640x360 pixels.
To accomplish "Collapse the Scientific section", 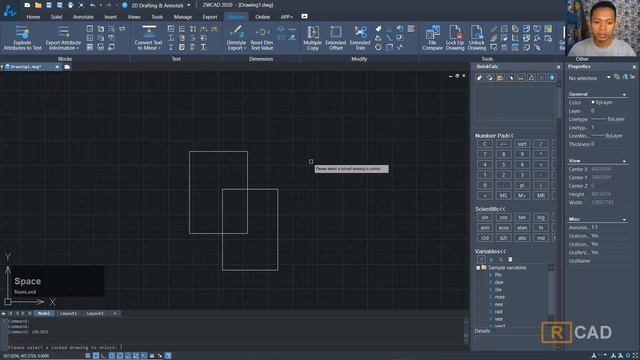I will [x=490, y=209].
